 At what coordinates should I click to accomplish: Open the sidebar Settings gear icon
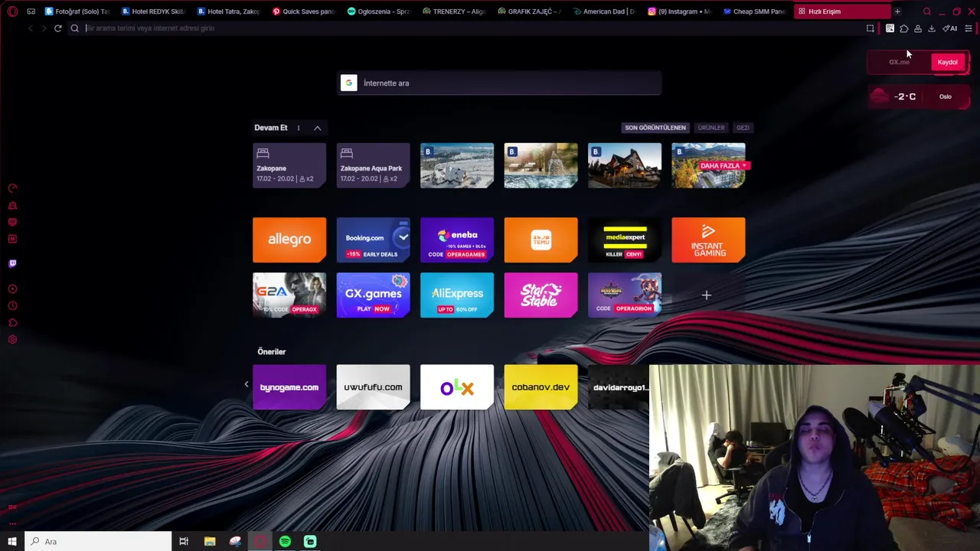click(12, 340)
